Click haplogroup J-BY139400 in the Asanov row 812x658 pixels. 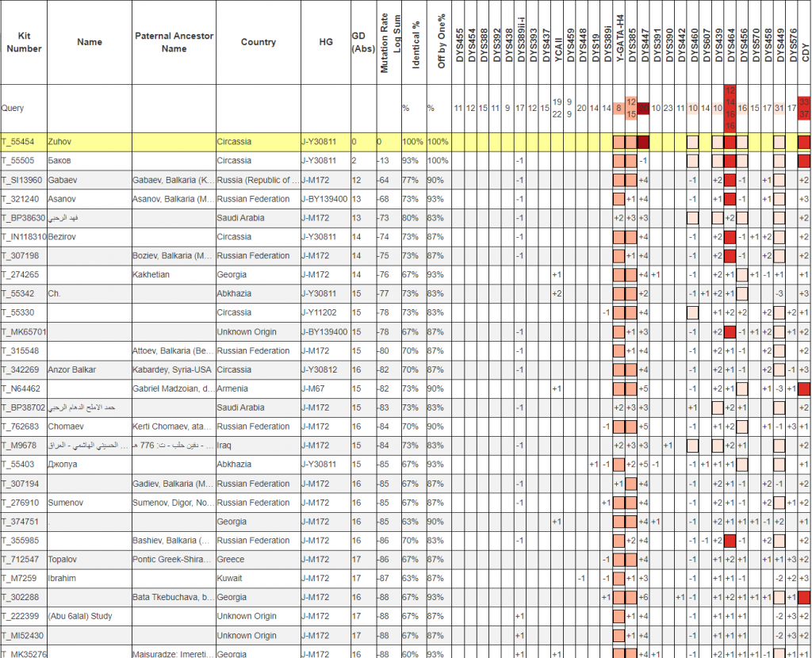point(324,199)
